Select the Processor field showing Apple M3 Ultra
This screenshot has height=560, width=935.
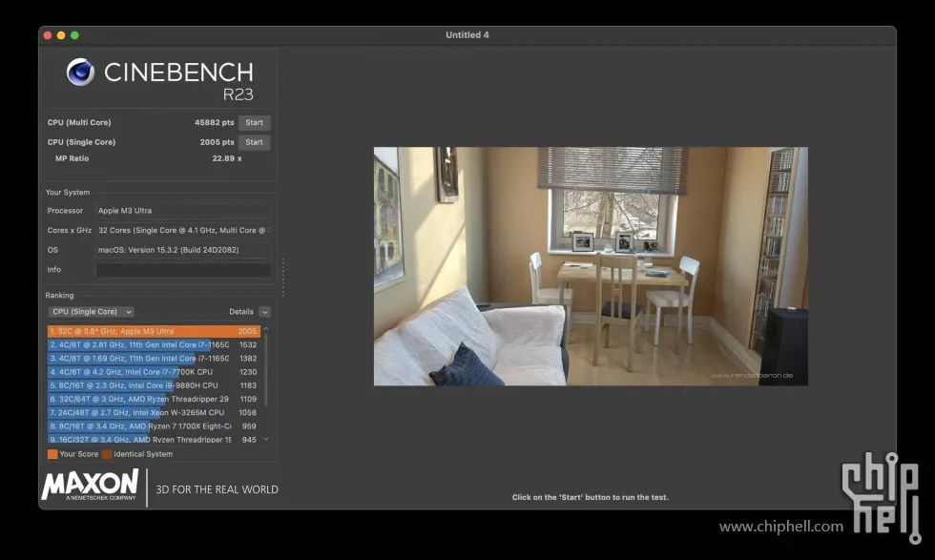click(183, 211)
